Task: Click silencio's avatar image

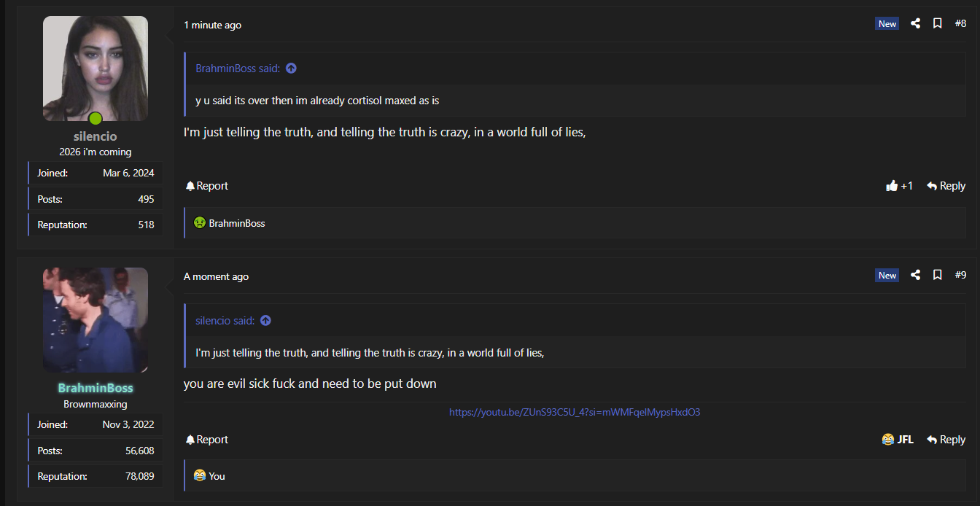Action: (96, 69)
